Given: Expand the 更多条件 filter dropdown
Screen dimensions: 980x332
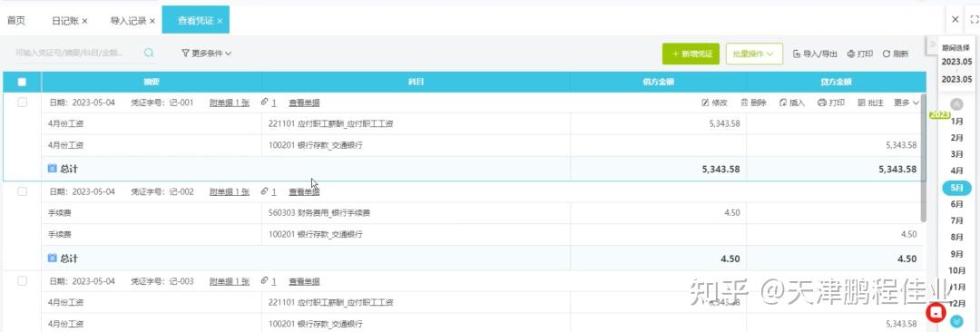Looking at the screenshot, I should pos(207,54).
